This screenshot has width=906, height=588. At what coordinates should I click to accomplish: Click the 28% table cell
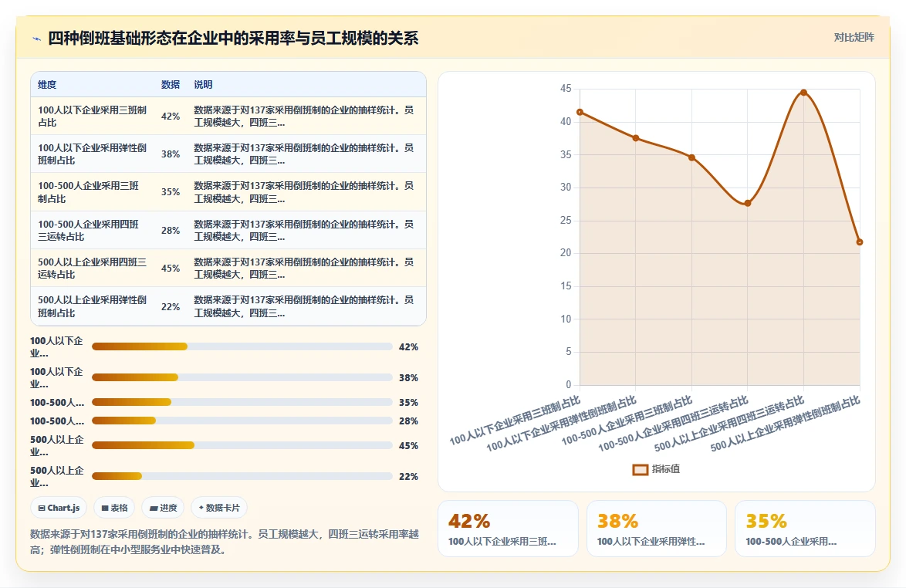171,231
